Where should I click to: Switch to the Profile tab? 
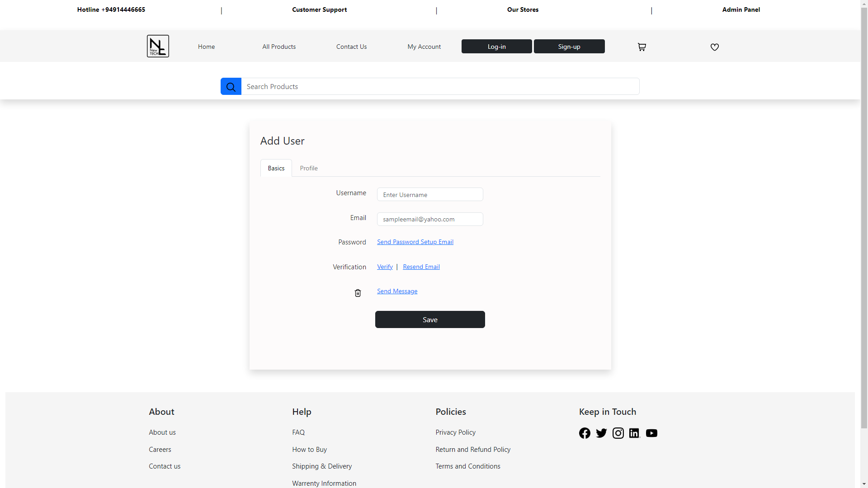coord(309,168)
